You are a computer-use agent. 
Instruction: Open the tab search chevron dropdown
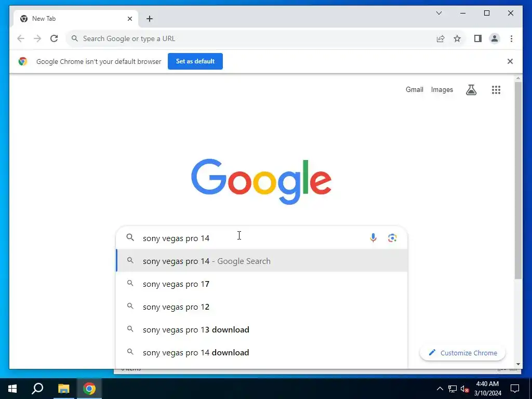(438, 13)
